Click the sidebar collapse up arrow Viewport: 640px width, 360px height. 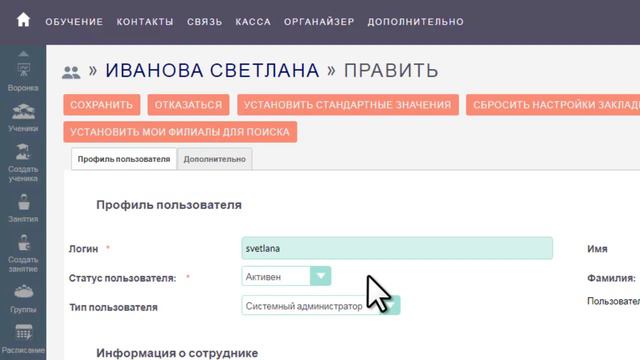pyautogui.click(x=23, y=53)
